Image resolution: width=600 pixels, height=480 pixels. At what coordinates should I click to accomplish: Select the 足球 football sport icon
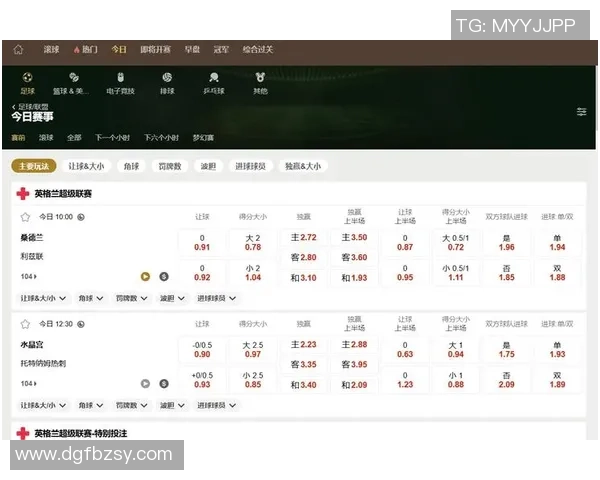tap(27, 83)
